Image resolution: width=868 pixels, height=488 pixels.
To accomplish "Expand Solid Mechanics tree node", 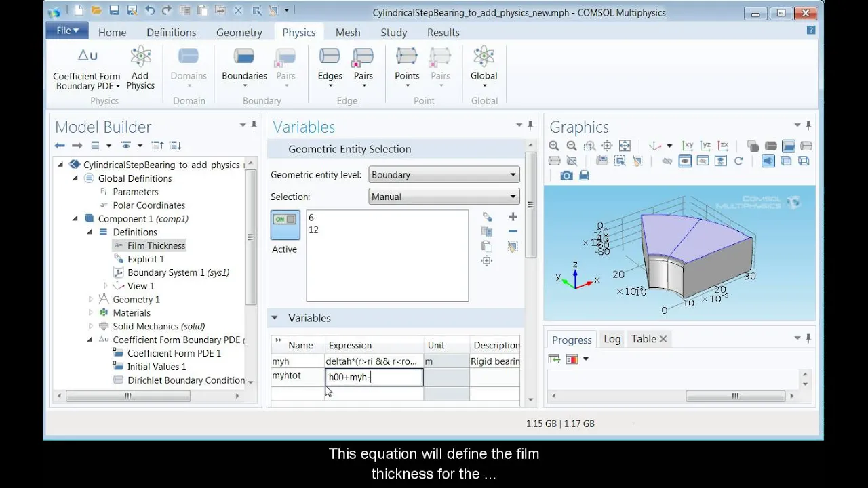I will tap(90, 326).
